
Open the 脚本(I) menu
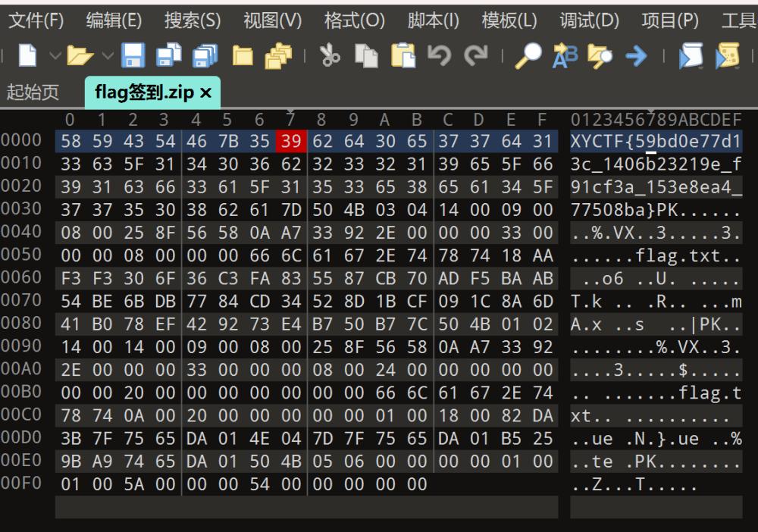point(433,20)
